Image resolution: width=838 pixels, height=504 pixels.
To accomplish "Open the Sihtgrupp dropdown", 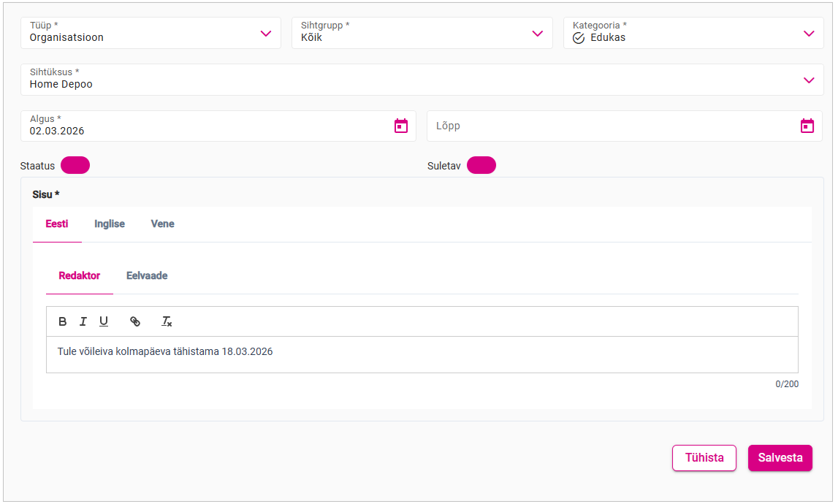I will click(538, 34).
